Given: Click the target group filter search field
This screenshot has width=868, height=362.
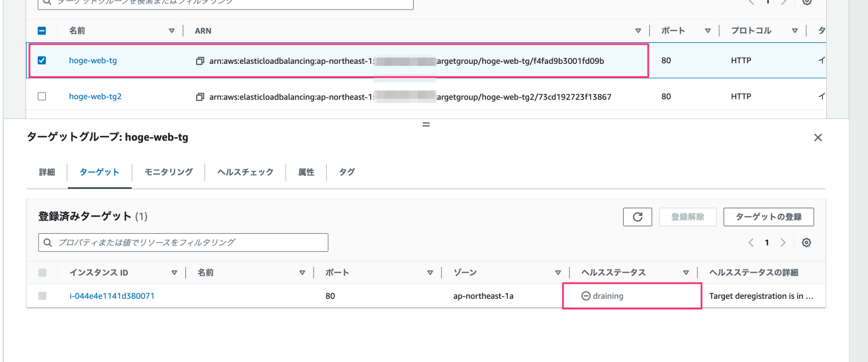Looking at the screenshot, I should pyautogui.click(x=226, y=3).
